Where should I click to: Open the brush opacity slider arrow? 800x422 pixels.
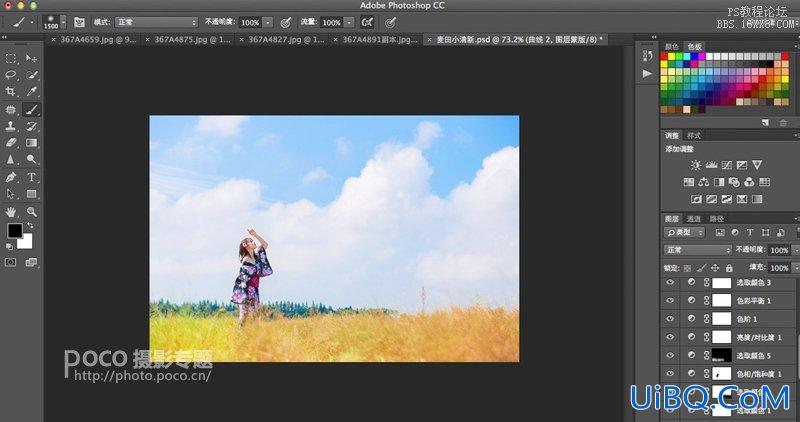[268, 22]
